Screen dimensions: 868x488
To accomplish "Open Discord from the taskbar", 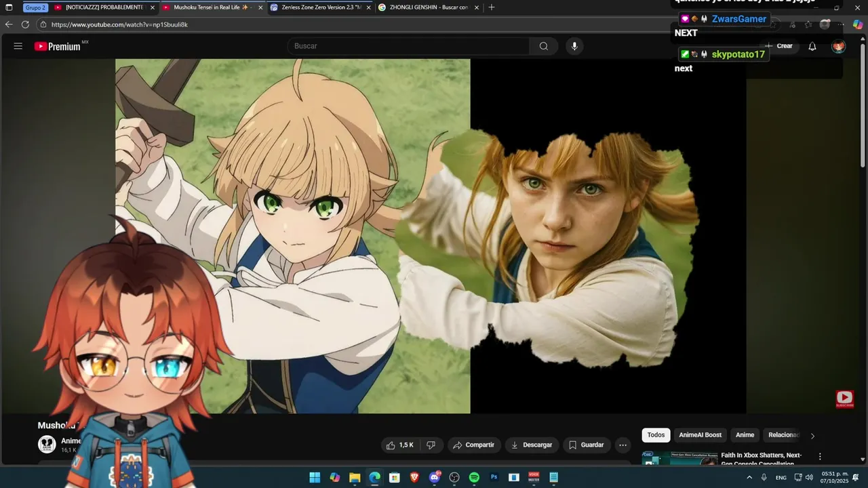I will (435, 477).
